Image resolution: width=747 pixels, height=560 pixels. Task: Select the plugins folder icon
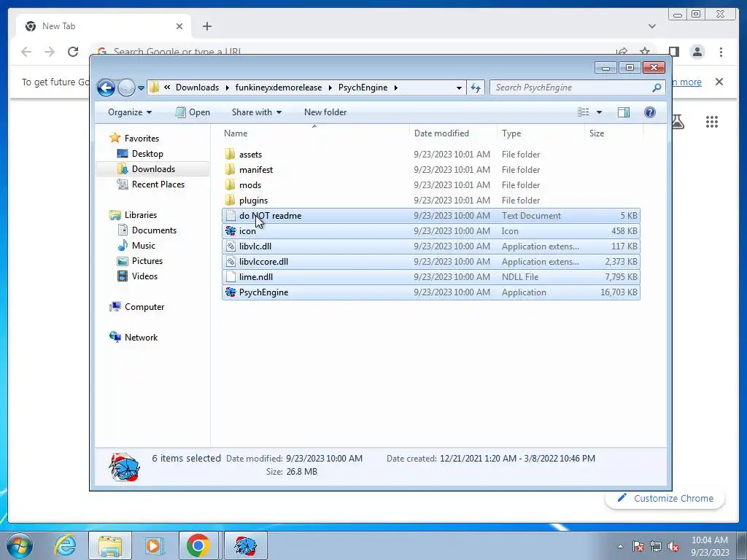[x=230, y=200]
